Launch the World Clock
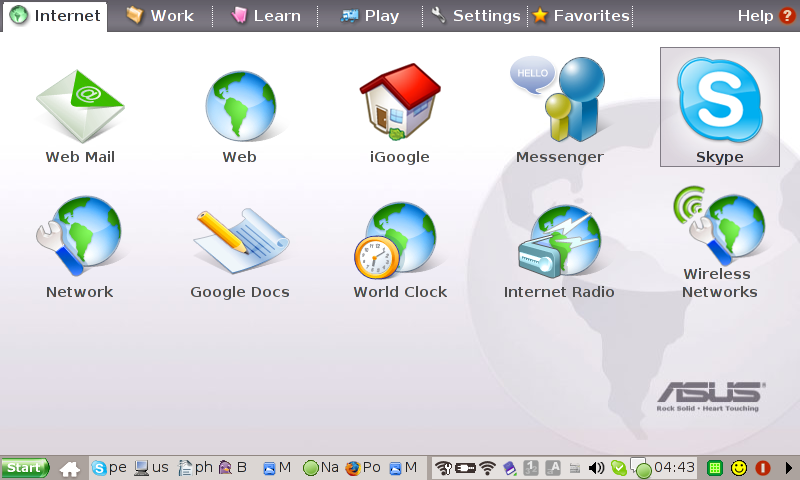Viewport: 800px width, 480px height. click(x=400, y=250)
